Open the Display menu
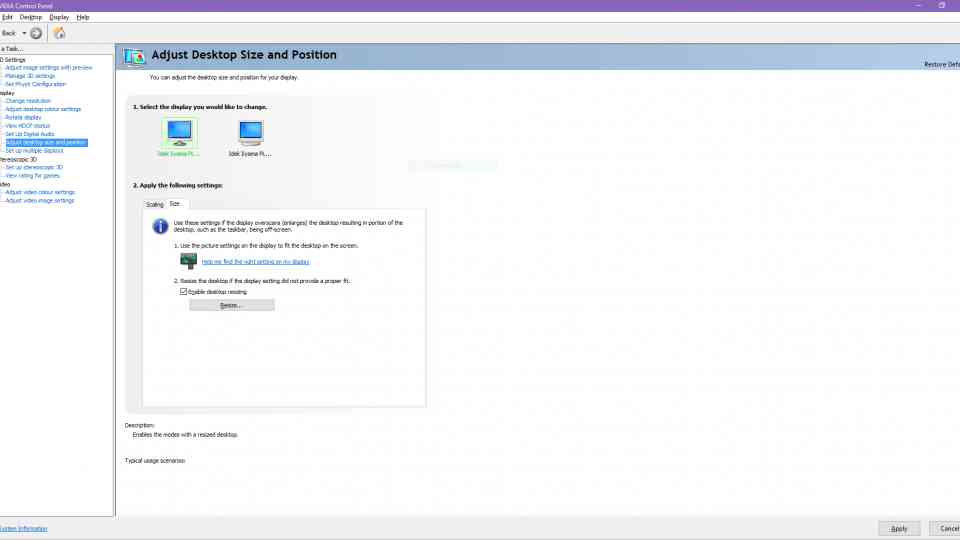This screenshot has height=540, width=960. tap(59, 17)
